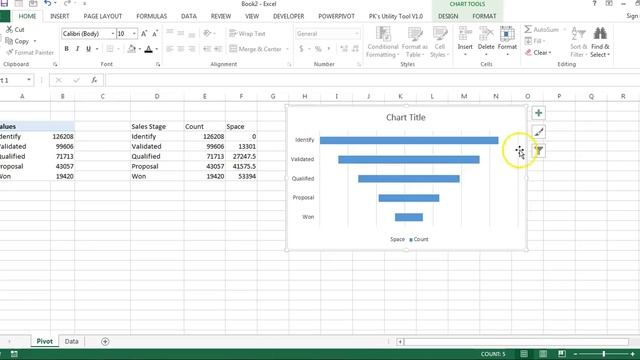This screenshot has width=640, height=360.
Task: Open Format as Table
Action: (415, 42)
